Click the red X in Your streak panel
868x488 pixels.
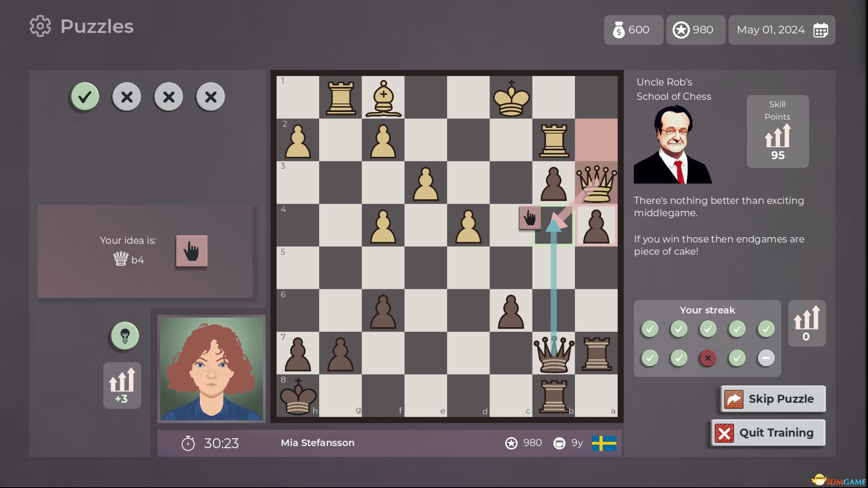click(708, 358)
